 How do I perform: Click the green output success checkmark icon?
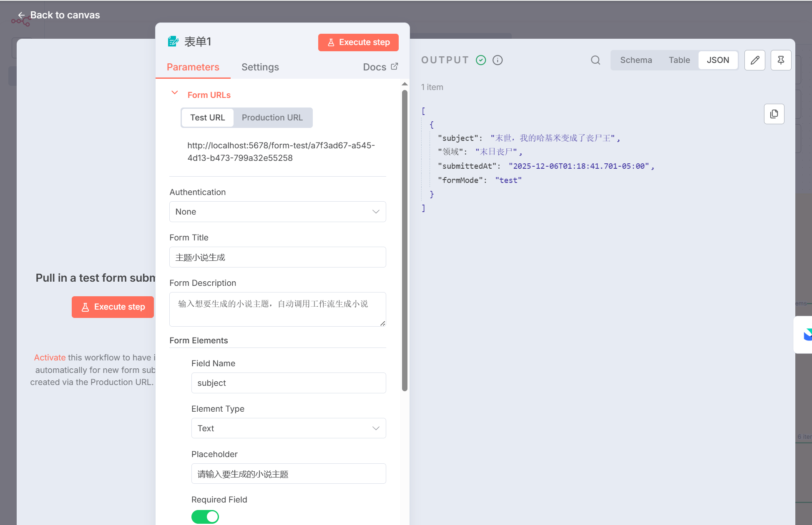[481, 60]
